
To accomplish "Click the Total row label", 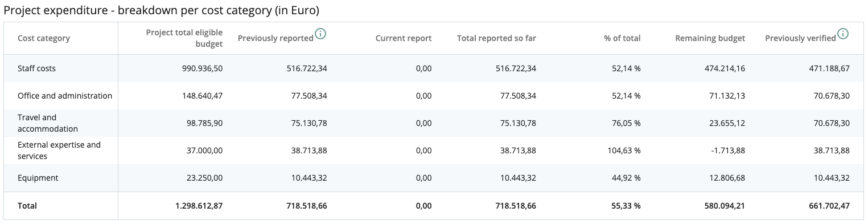I will point(27,206).
